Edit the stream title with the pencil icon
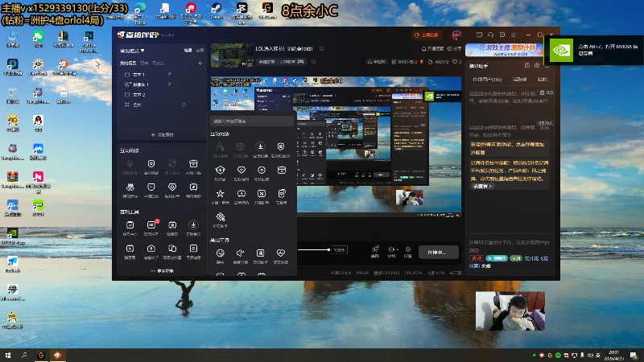This screenshot has width=644, height=362. coord(321,48)
